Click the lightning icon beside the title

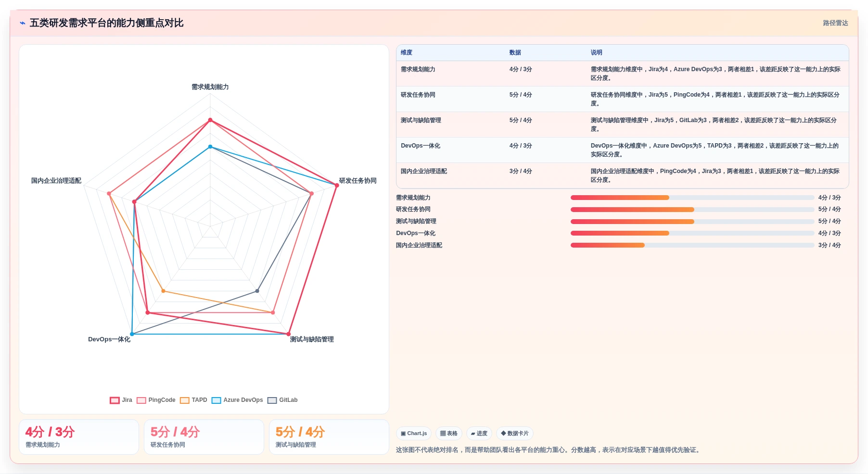coord(23,23)
